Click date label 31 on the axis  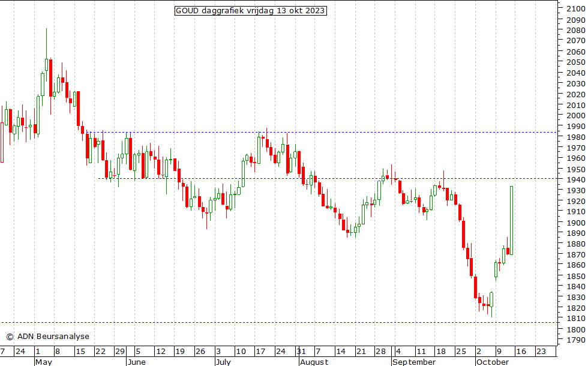pos(301,352)
